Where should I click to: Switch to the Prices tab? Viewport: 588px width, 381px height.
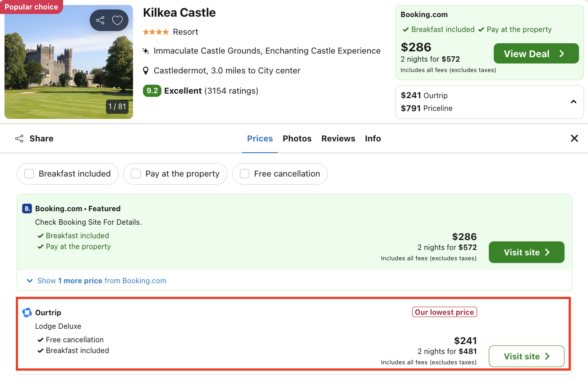(x=260, y=138)
